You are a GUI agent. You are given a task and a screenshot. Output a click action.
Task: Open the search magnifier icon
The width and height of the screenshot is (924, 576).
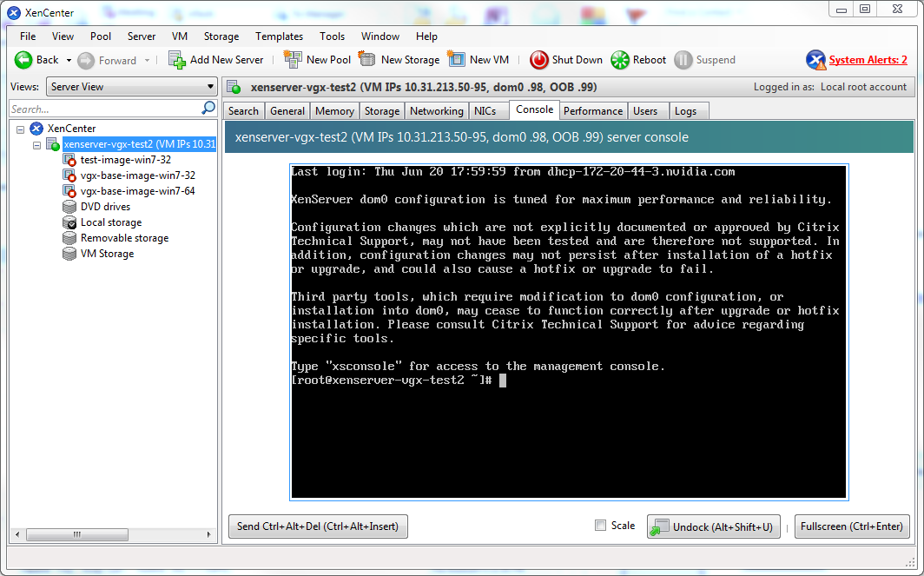208,109
